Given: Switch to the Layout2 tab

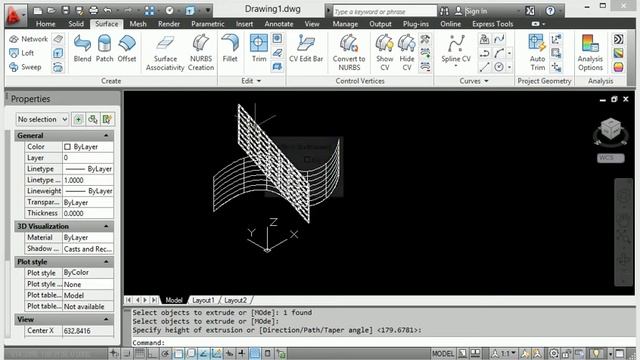Looking at the screenshot, I should click(x=236, y=300).
